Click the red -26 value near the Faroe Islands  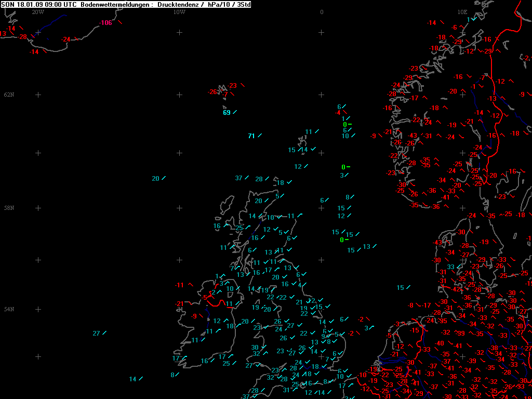(212, 92)
